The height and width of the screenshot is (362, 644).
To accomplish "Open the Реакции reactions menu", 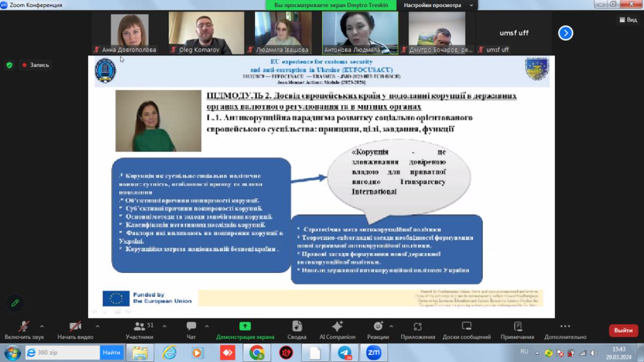I will coord(378,329).
